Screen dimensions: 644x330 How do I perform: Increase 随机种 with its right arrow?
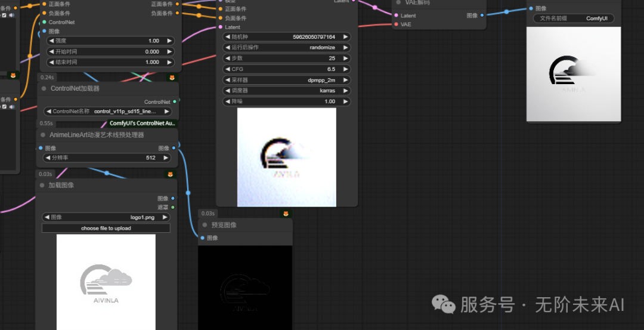click(x=345, y=37)
